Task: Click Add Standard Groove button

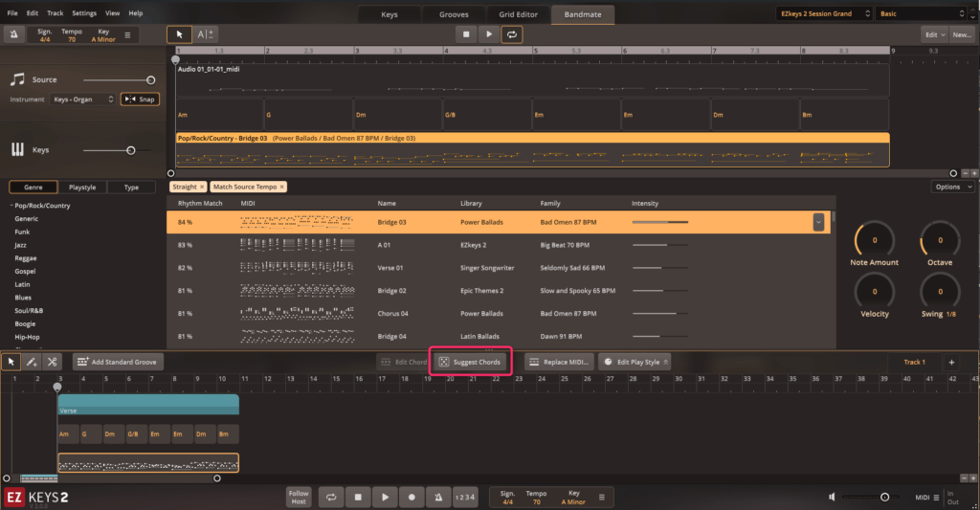Action: (x=118, y=362)
